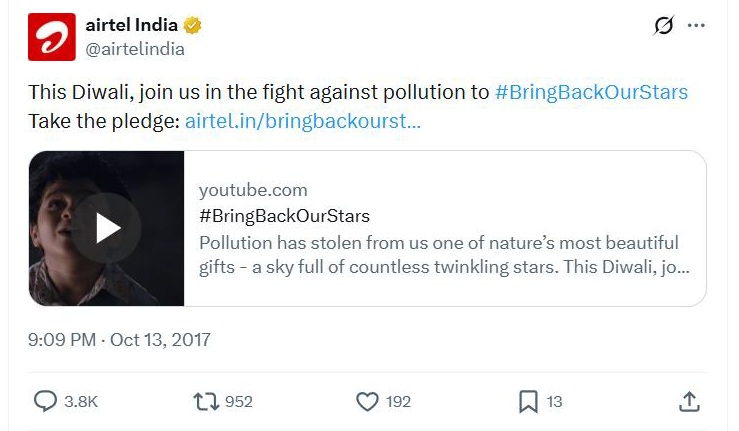This screenshot has width=739, height=431.
Task: Click the youtube.com domain label in the card
Action: tap(253, 190)
